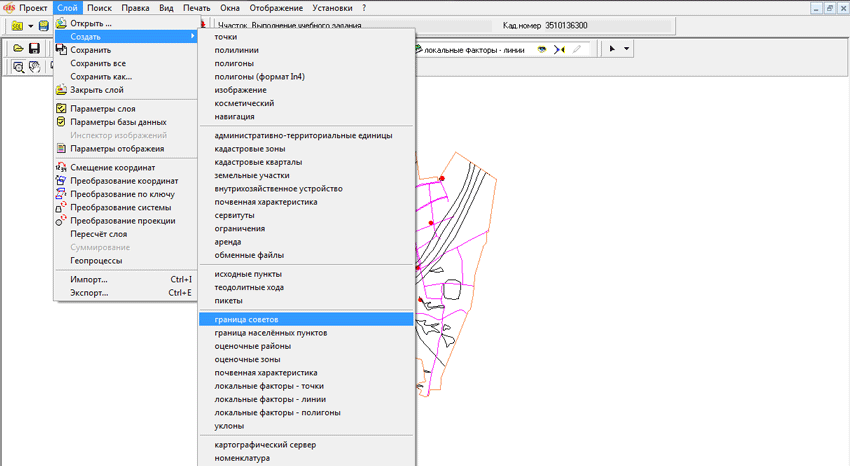
Task: Click the Преобразование системы icon
Action: coord(61,207)
